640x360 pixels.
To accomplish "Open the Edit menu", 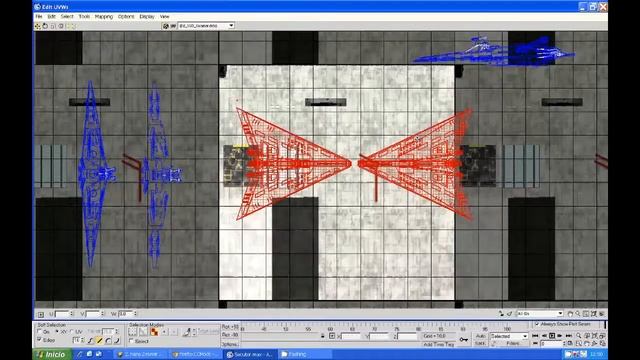I will coord(51,16).
